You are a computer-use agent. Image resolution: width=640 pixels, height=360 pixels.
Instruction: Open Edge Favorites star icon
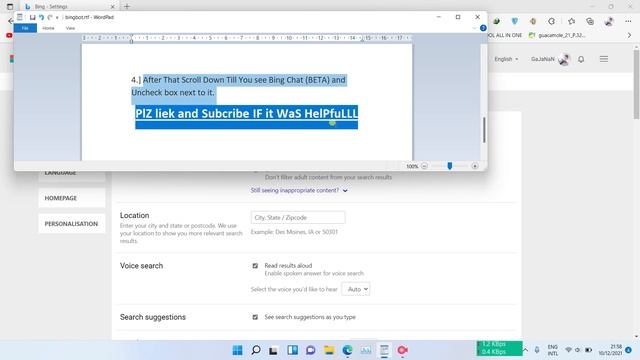coord(571,21)
